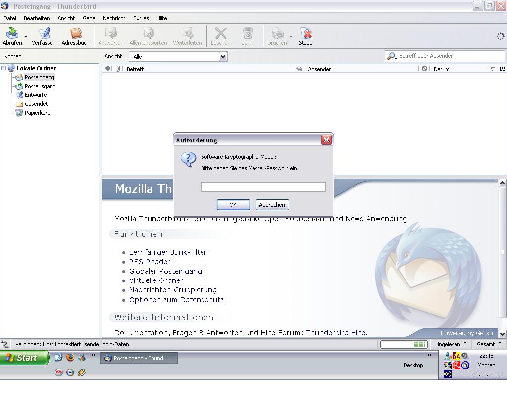Image resolution: width=507 pixels, height=420 pixels.
Task: Open the Bearbeiten menu
Action: [x=37, y=18]
